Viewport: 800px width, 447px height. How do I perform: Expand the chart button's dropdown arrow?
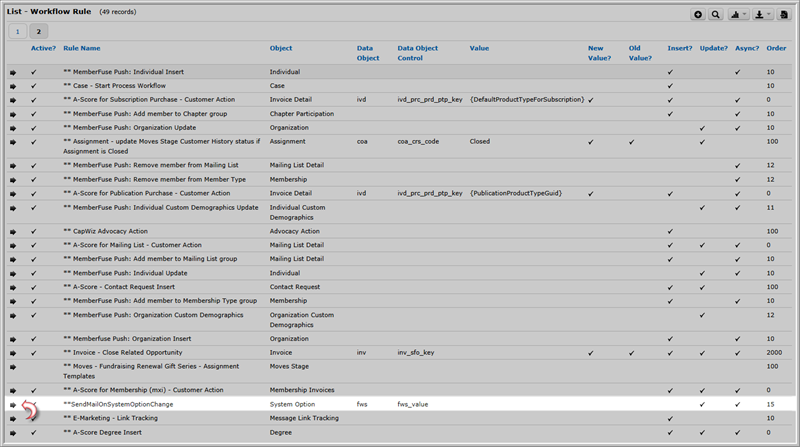coord(745,14)
